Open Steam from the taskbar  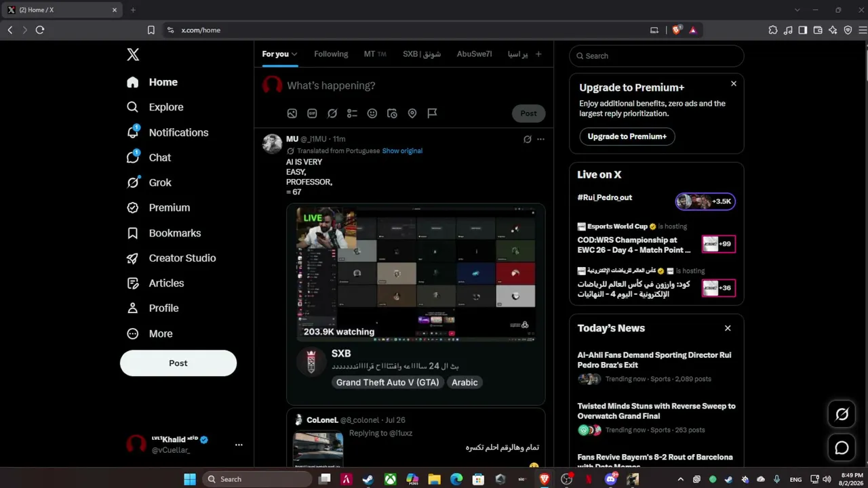click(368, 479)
